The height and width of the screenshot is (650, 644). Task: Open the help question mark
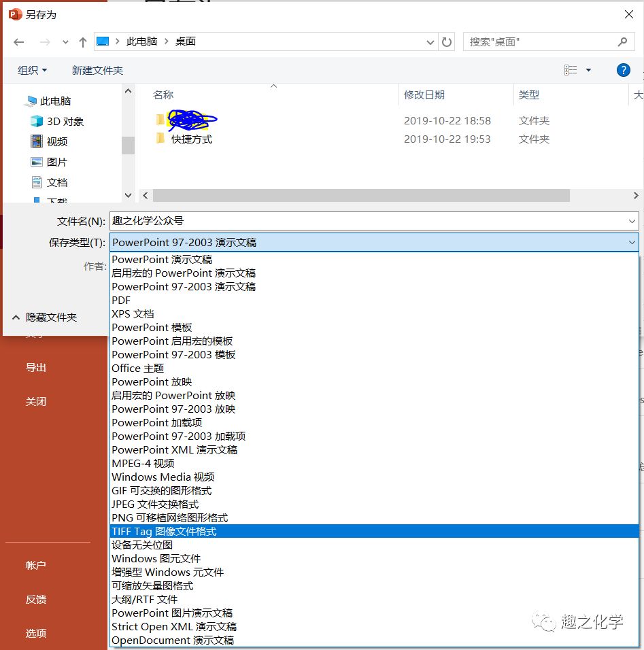coord(624,70)
